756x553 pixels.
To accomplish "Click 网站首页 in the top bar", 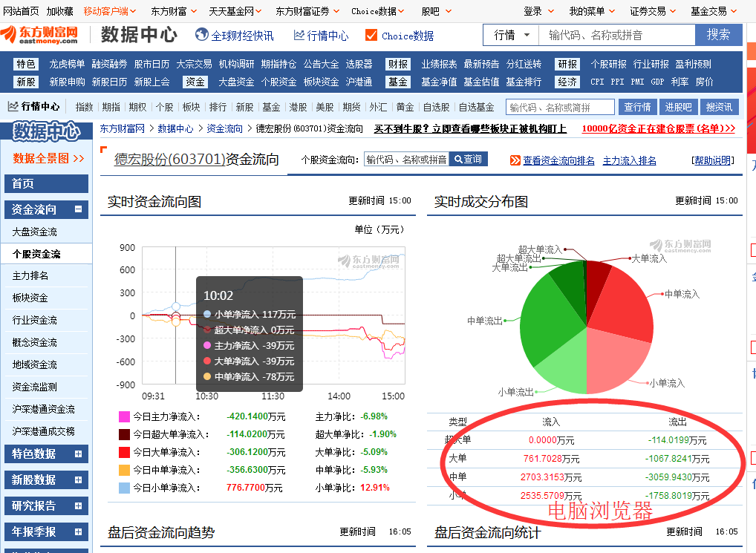I will (21, 11).
